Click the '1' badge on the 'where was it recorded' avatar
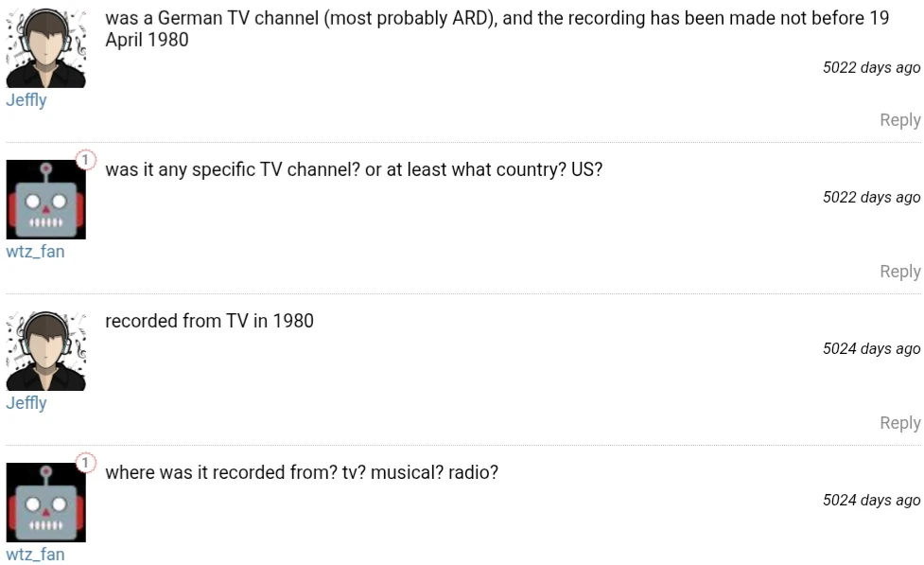 85,463
